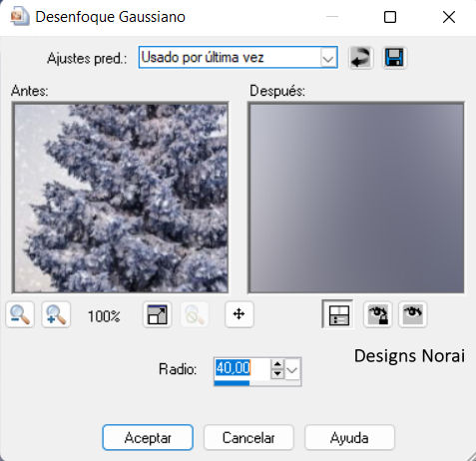Click the navigate pan arrows icon
Image resolution: width=476 pixels, height=461 pixels.
239,314
